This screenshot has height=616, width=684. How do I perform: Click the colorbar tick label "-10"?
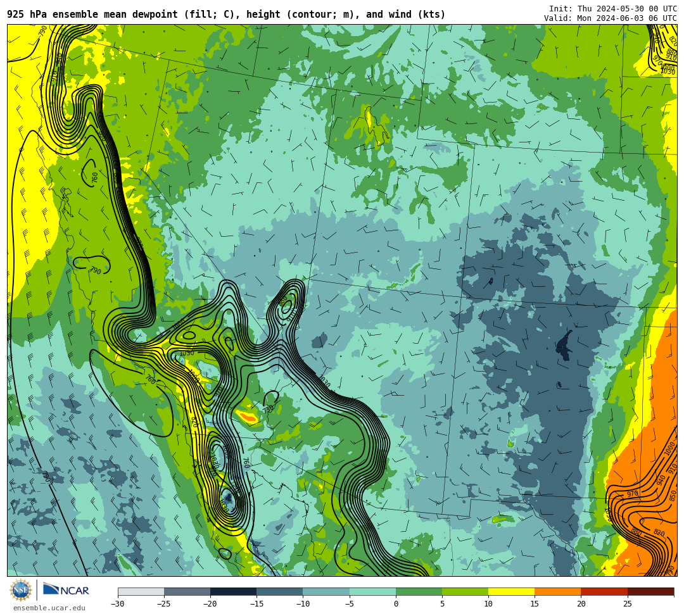(x=303, y=604)
